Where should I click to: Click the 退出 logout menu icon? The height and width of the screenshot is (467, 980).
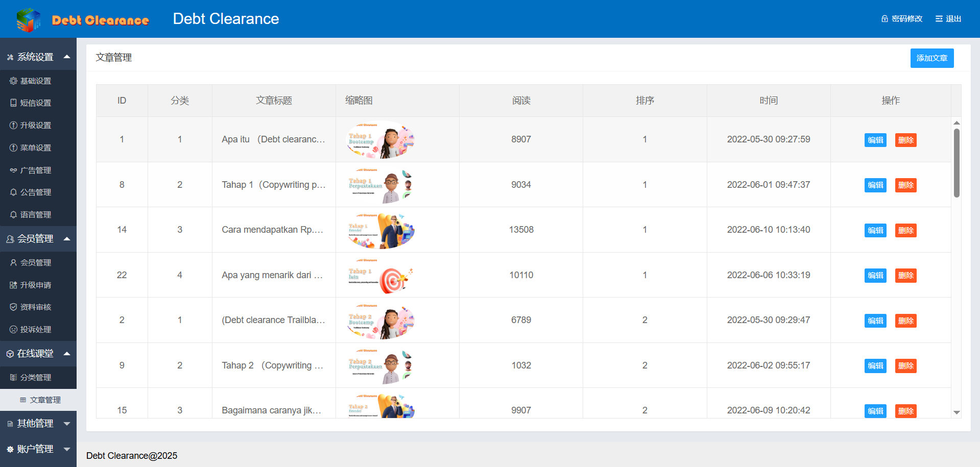[939, 19]
